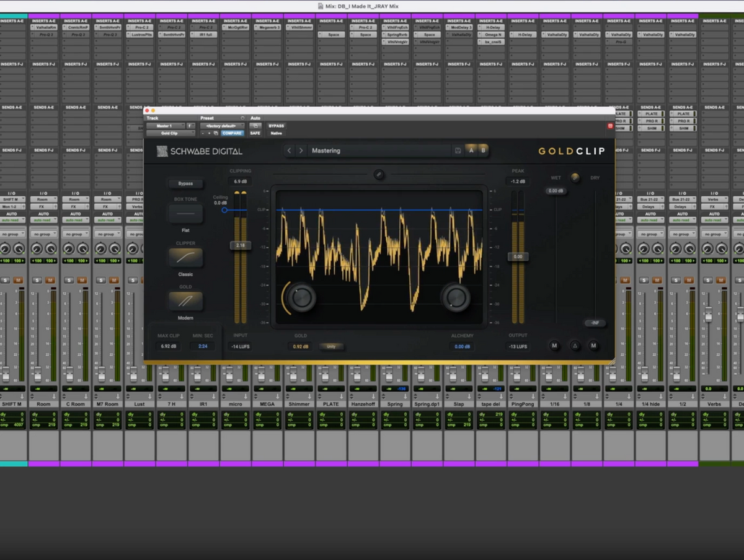
Task: Click the delta listen triangle button
Action: tap(575, 346)
